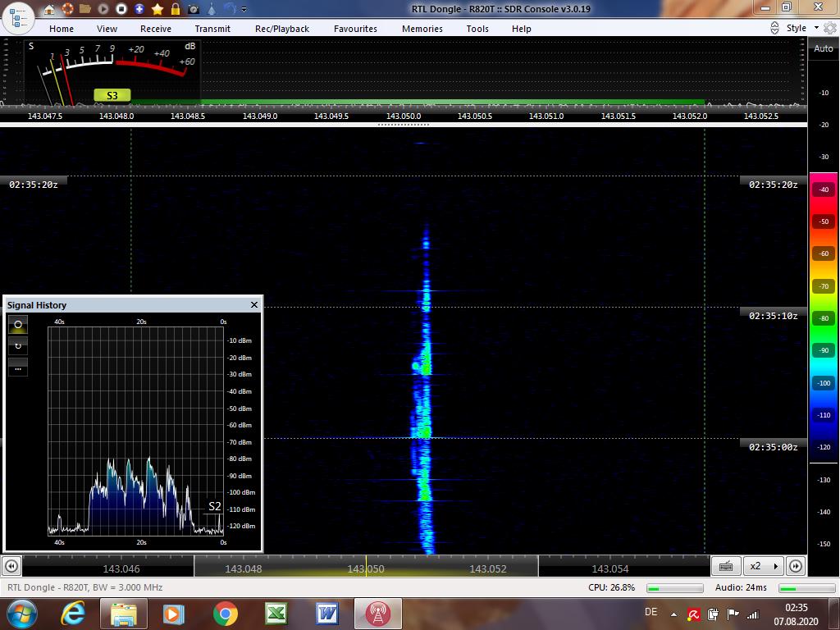Start the radio with the play icon
Screen dimensions: 840x630
point(103,8)
